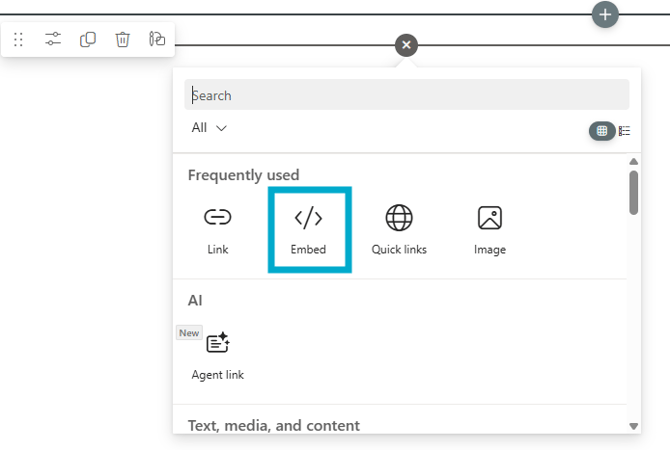Close the web part picker

pyautogui.click(x=406, y=45)
